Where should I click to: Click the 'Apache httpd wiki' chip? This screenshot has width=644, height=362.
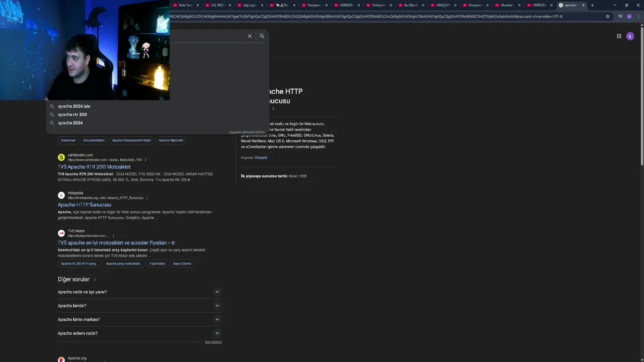click(171, 140)
